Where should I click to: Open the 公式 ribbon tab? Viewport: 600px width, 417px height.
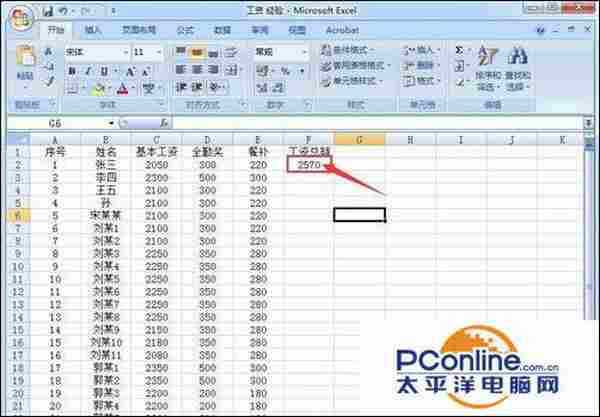point(185,30)
